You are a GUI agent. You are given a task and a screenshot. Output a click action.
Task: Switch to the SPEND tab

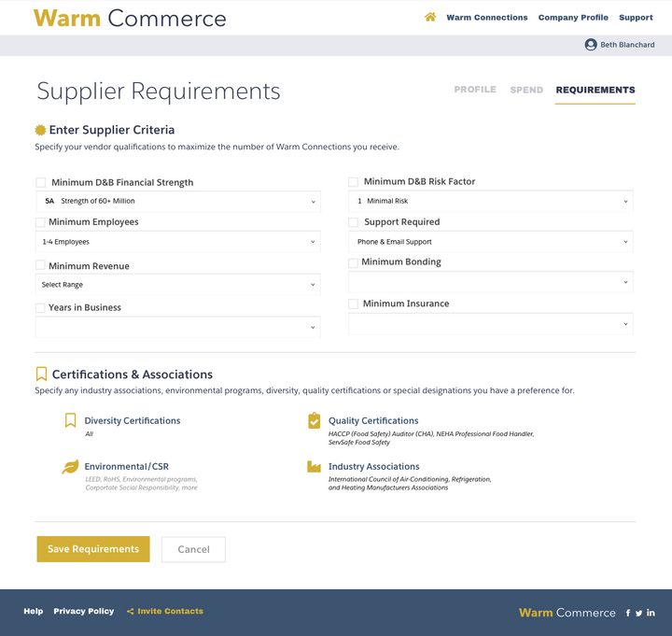(526, 90)
